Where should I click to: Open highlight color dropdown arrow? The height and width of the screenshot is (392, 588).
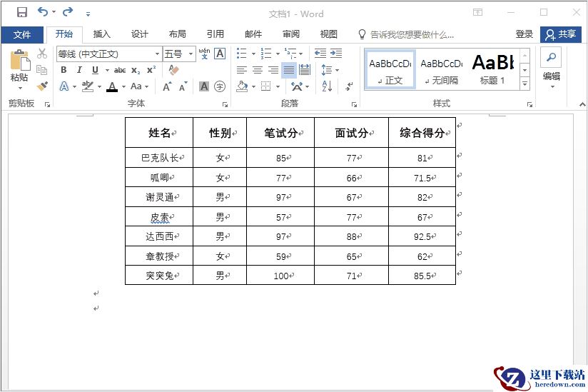pyautogui.click(x=99, y=86)
